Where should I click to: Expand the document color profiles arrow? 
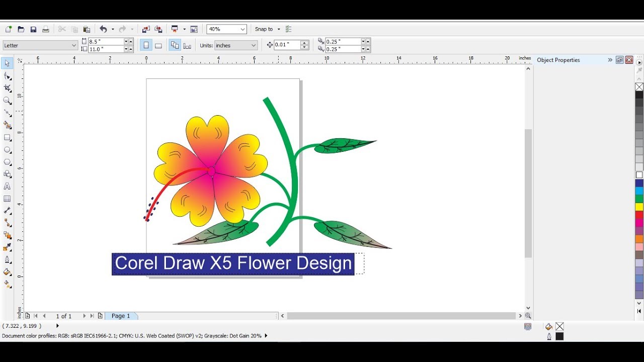[266, 335]
